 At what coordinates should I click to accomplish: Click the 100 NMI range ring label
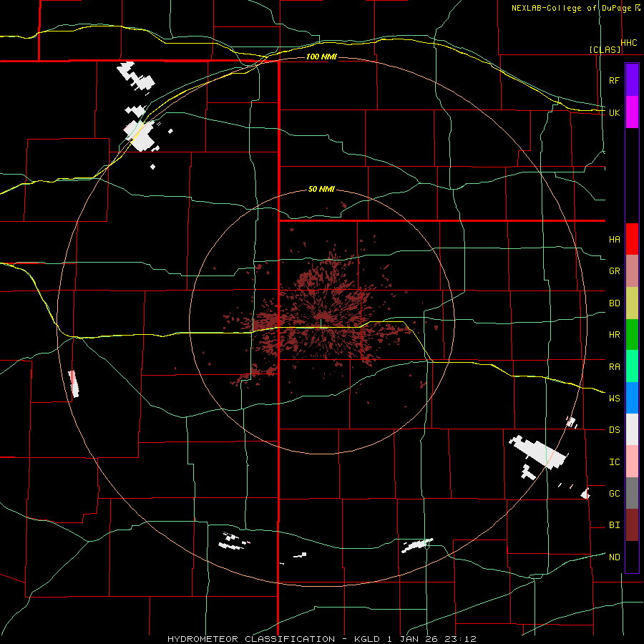tap(321, 57)
